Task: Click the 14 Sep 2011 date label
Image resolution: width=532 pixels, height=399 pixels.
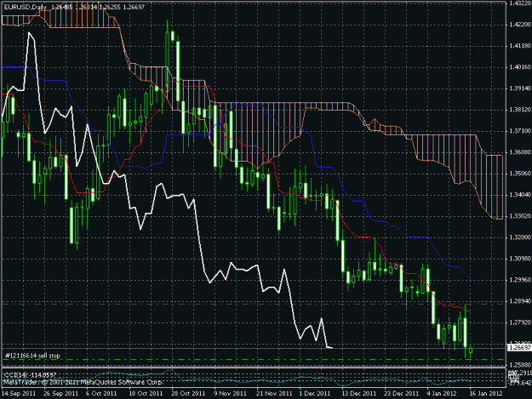Action: (x=19, y=394)
